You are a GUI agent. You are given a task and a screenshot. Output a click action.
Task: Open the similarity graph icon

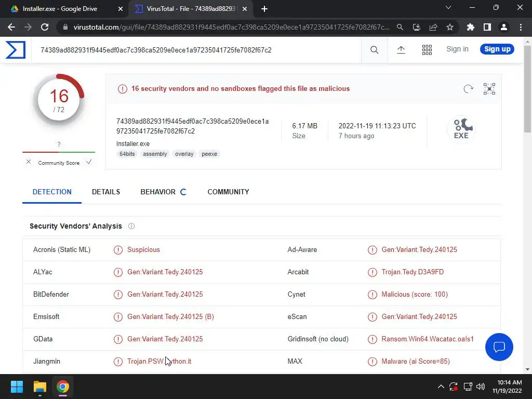click(489, 89)
